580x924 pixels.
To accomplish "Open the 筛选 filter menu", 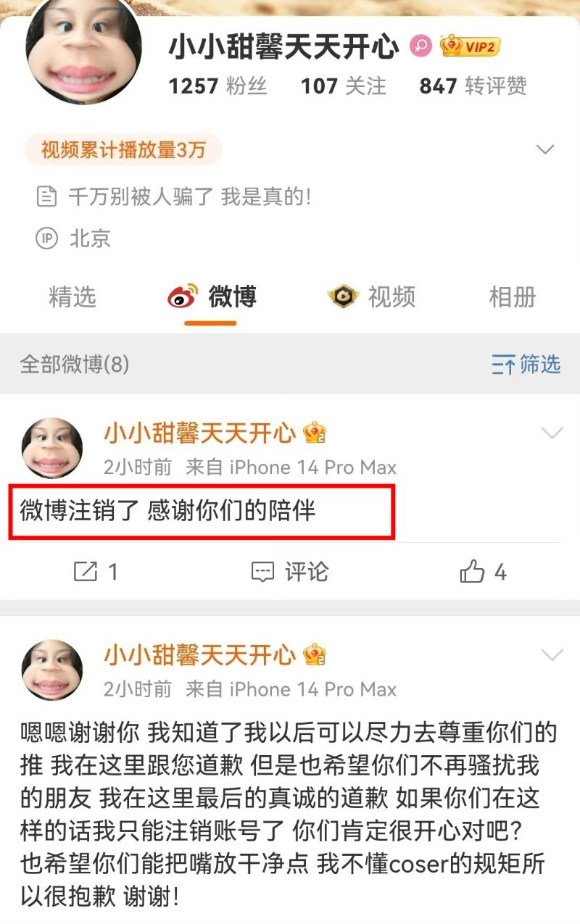I will click(x=526, y=364).
